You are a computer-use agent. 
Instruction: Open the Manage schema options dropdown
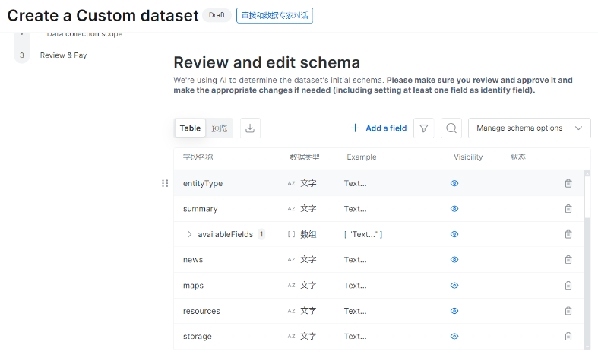pyautogui.click(x=530, y=128)
